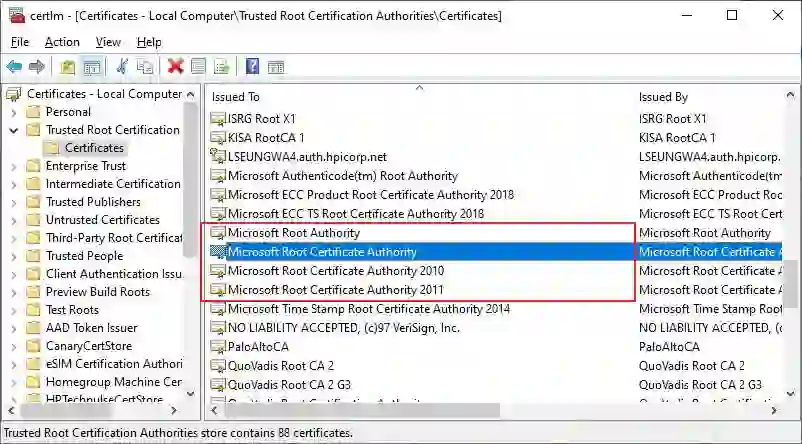This screenshot has height=444, width=802.
Task: Select the eSIM Certification Authorities store
Action: (x=114, y=364)
